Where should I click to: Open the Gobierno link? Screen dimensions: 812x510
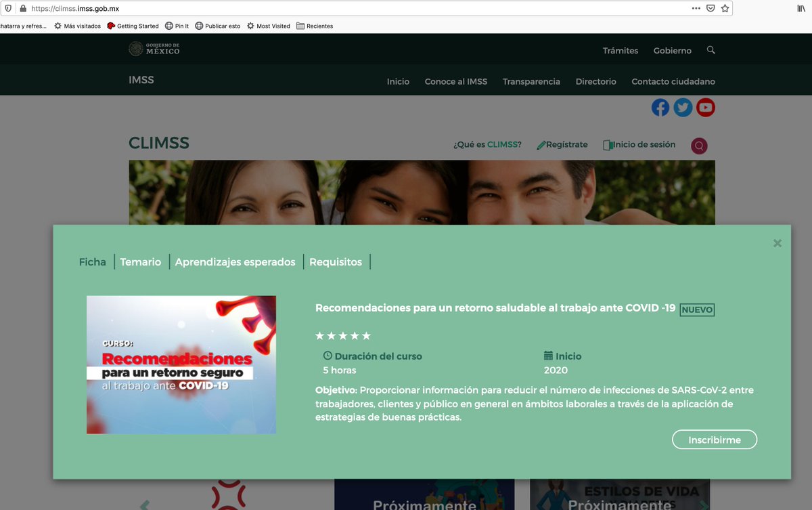pyautogui.click(x=673, y=51)
